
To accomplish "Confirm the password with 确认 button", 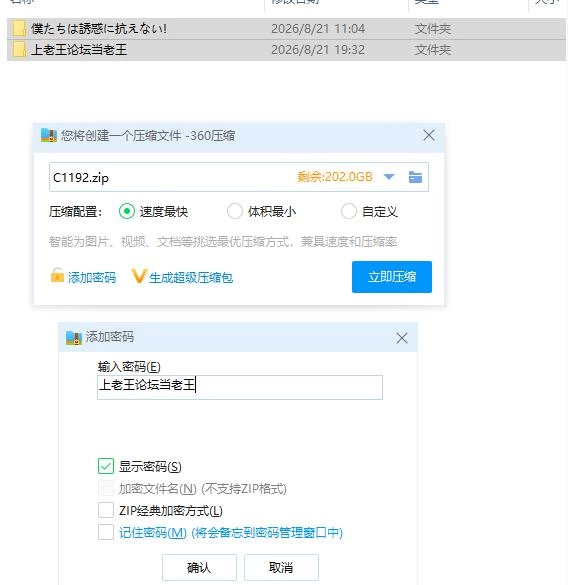I will [x=199, y=567].
